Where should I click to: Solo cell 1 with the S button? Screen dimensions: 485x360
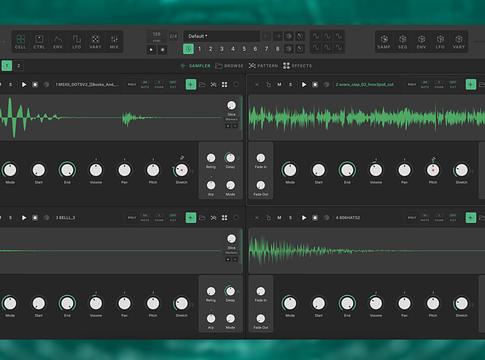point(10,85)
